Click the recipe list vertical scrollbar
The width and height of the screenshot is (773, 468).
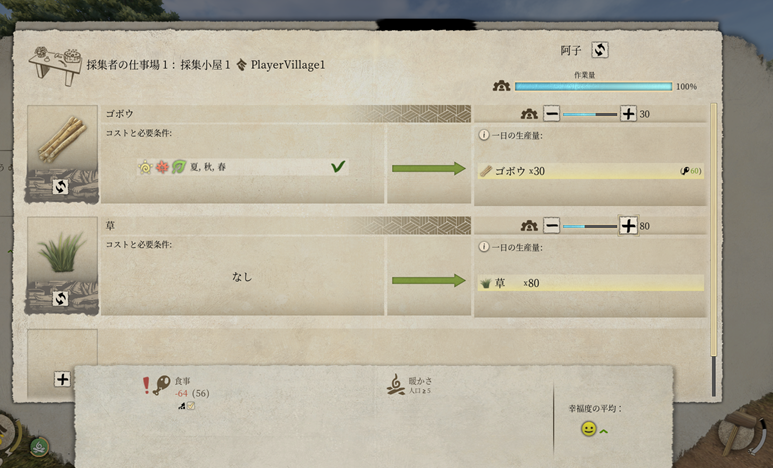[x=713, y=249]
